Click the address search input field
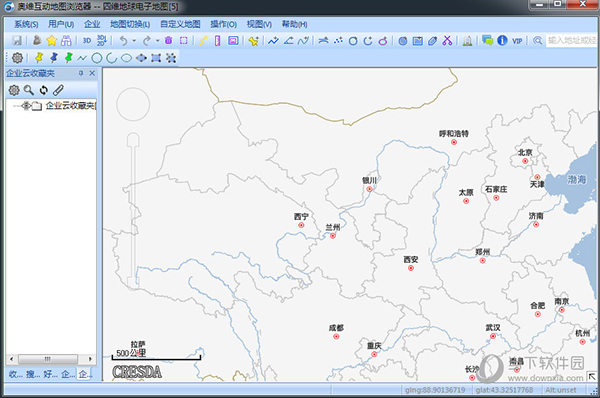This screenshot has height=398, width=600. point(571,40)
